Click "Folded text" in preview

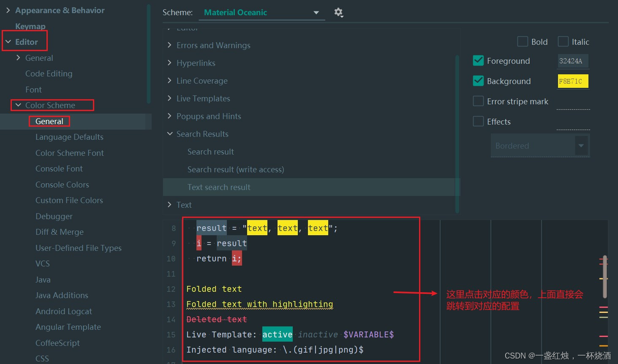[x=214, y=289]
